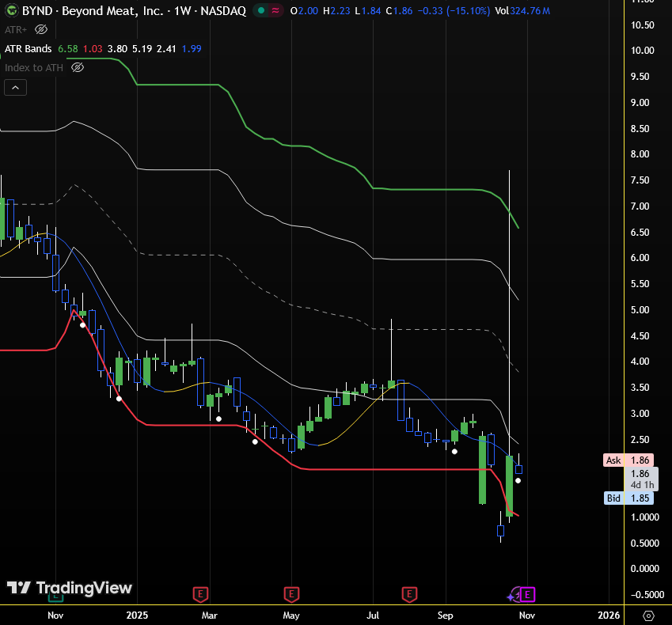Click the 2025 label on time axis
Screen dimensions: 672x625
point(137,616)
